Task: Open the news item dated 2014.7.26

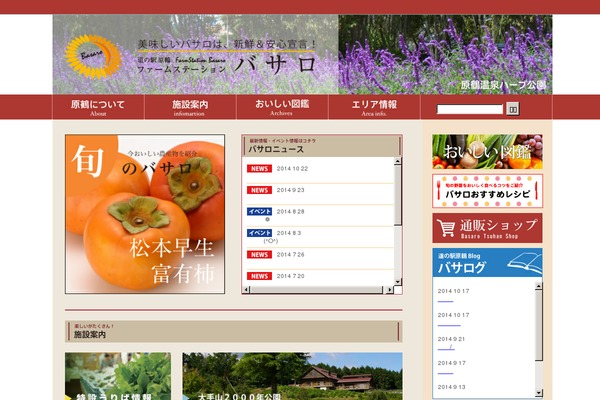Action: point(290,255)
